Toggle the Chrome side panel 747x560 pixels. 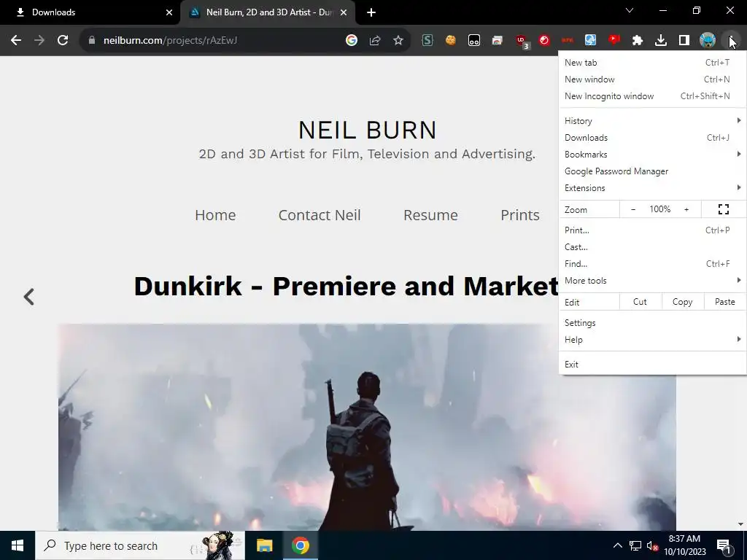tap(684, 41)
